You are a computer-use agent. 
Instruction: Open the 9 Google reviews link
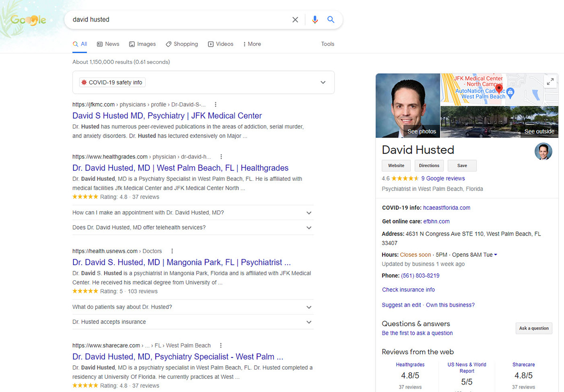tap(443, 178)
